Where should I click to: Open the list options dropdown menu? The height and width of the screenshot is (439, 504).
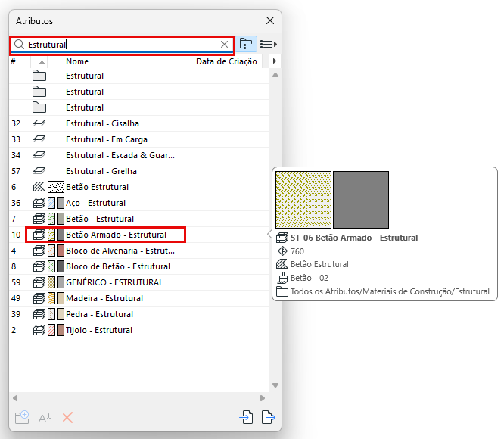(269, 44)
